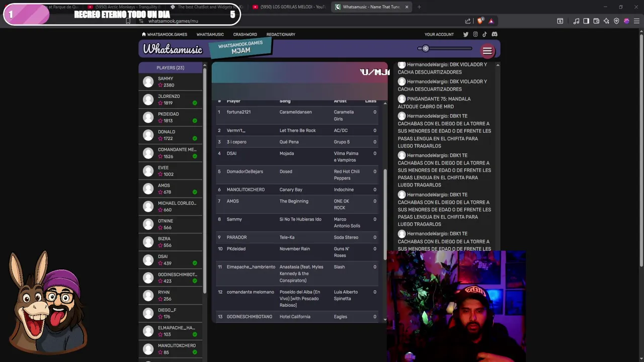Click the song Caramelldansen in the table

(x=296, y=112)
